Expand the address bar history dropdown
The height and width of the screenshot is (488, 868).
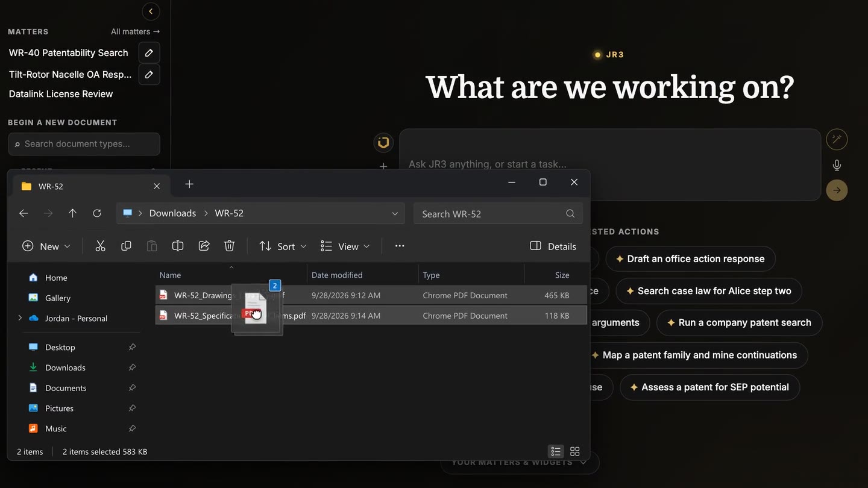coord(395,213)
